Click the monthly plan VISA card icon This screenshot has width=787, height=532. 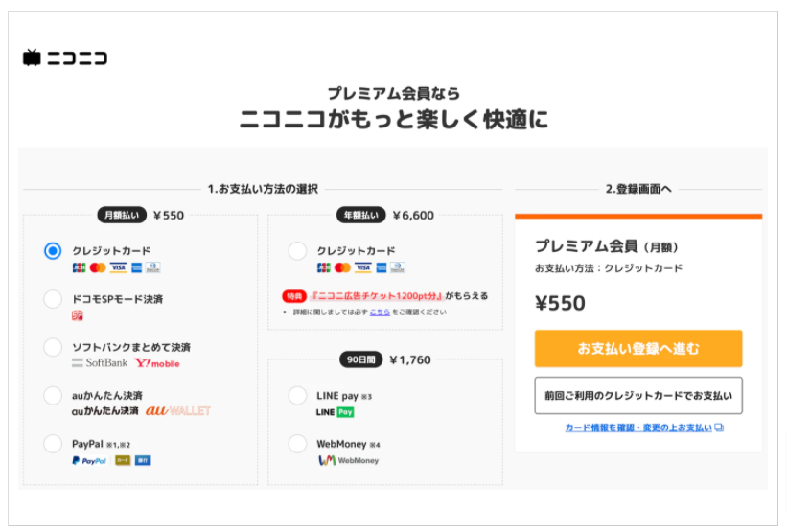[118, 267]
